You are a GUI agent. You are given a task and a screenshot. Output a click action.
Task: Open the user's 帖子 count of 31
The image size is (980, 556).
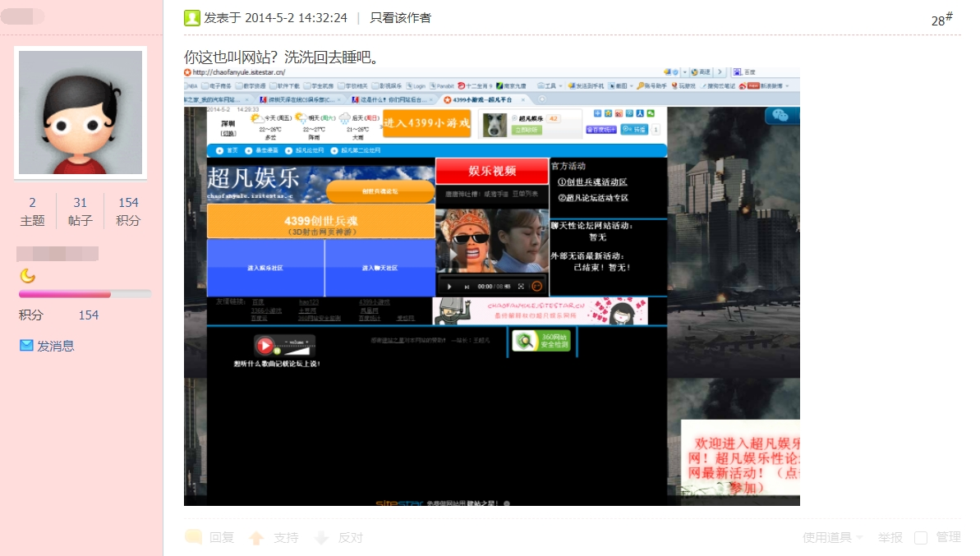[81, 211]
